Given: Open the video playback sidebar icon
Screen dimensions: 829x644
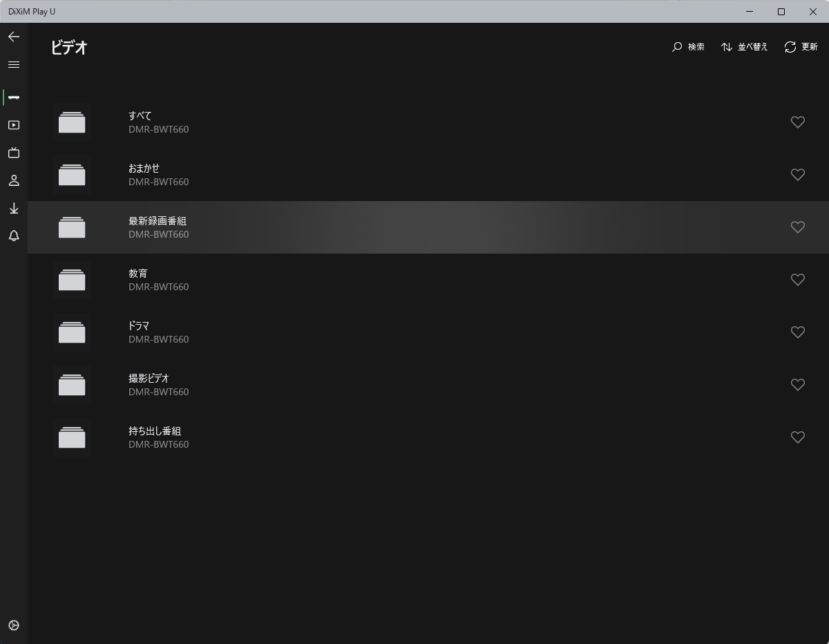Looking at the screenshot, I should click(14, 125).
